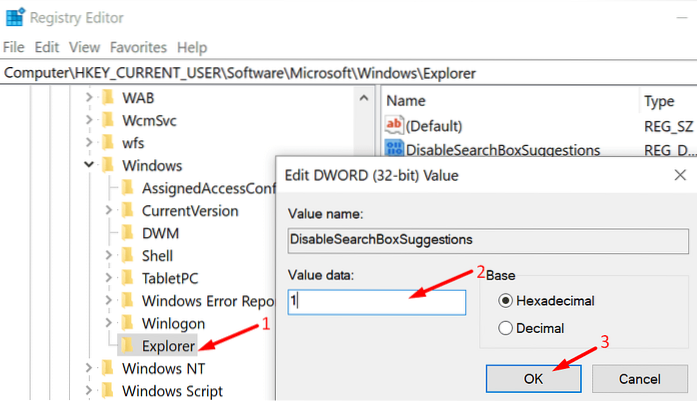Select the Hexadecimal base option

(506, 301)
